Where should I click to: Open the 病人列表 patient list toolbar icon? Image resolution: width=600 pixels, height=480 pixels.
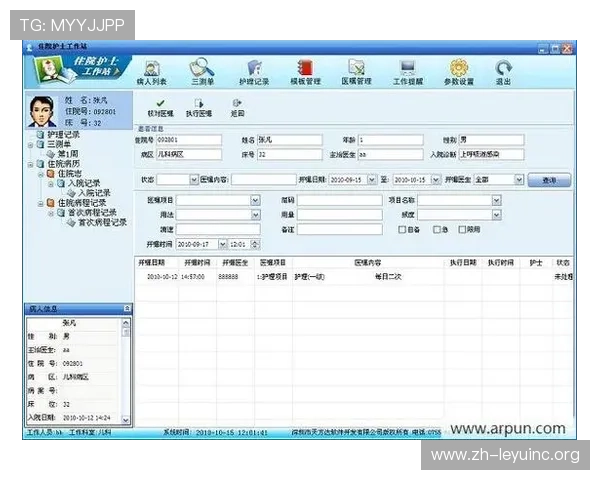[x=152, y=72]
